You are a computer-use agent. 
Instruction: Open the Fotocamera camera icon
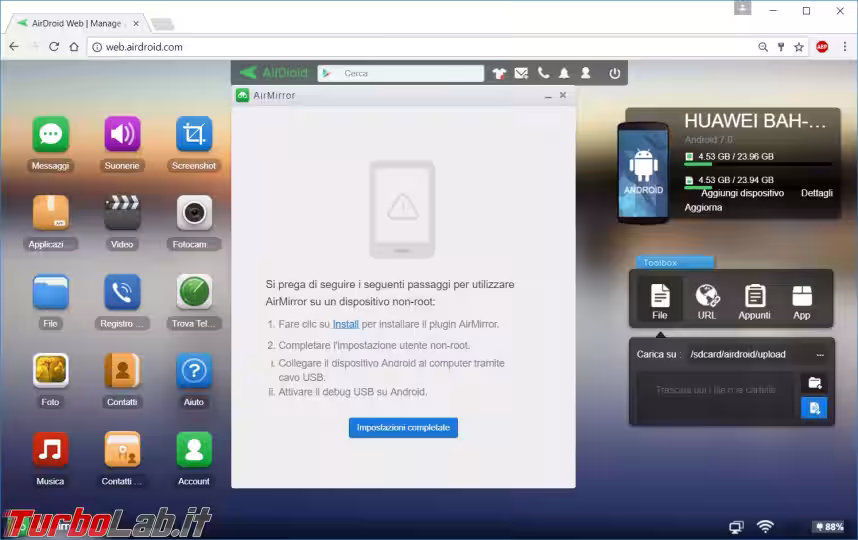tap(194, 213)
